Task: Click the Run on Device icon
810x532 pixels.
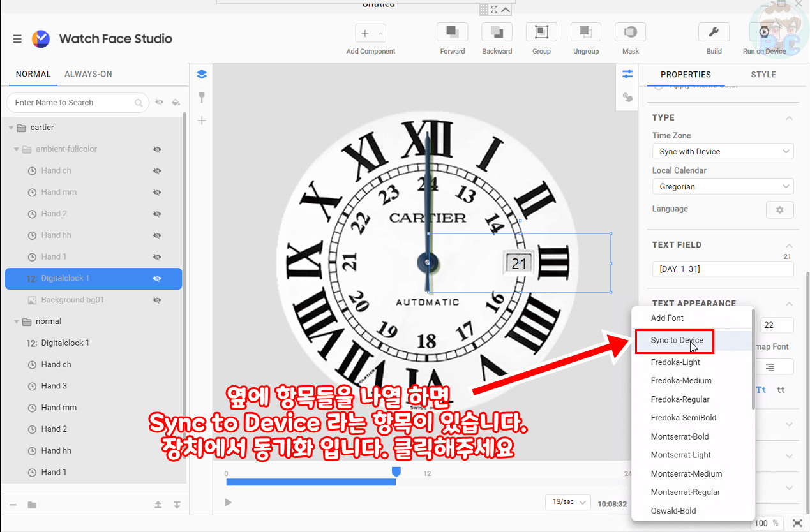Action: coord(764,33)
